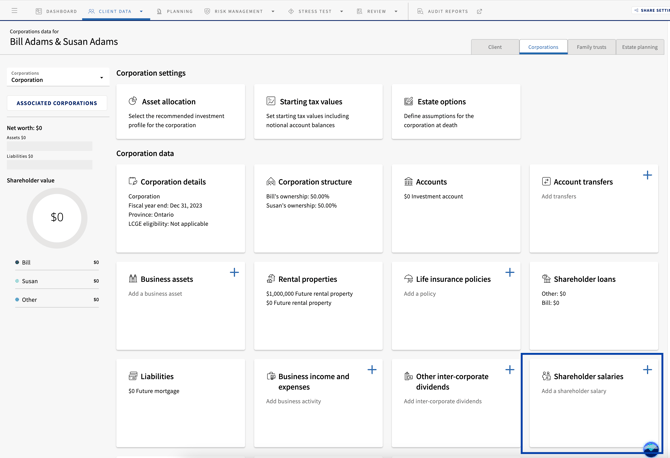
Task: Click the Liabilities $0 progress bar
Action: [x=50, y=164]
